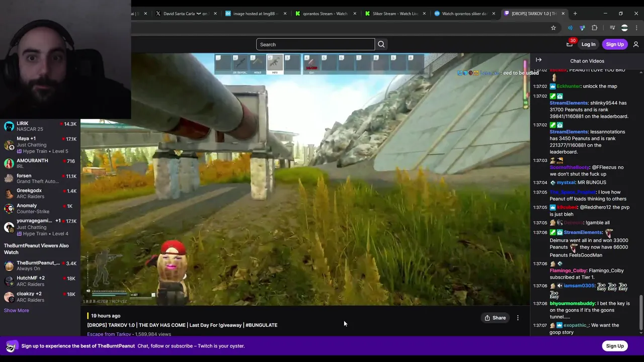Click iamsam0305 username in chat
644x362 pixels.
(x=579, y=286)
